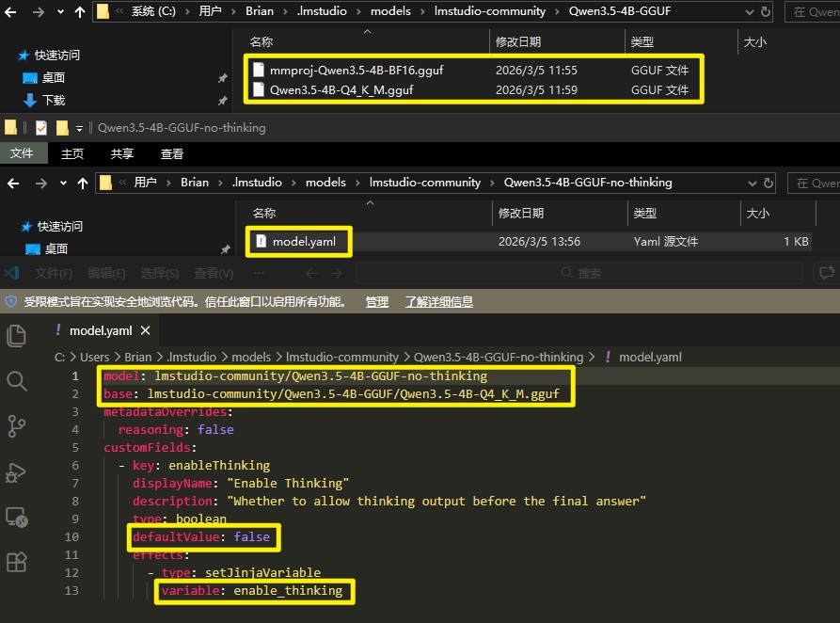Open the Source Control view icon
This screenshot has height=623, width=840.
[x=17, y=425]
